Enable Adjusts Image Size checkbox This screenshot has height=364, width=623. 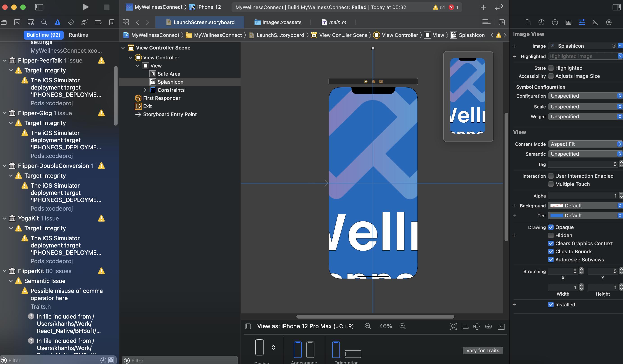click(x=551, y=76)
